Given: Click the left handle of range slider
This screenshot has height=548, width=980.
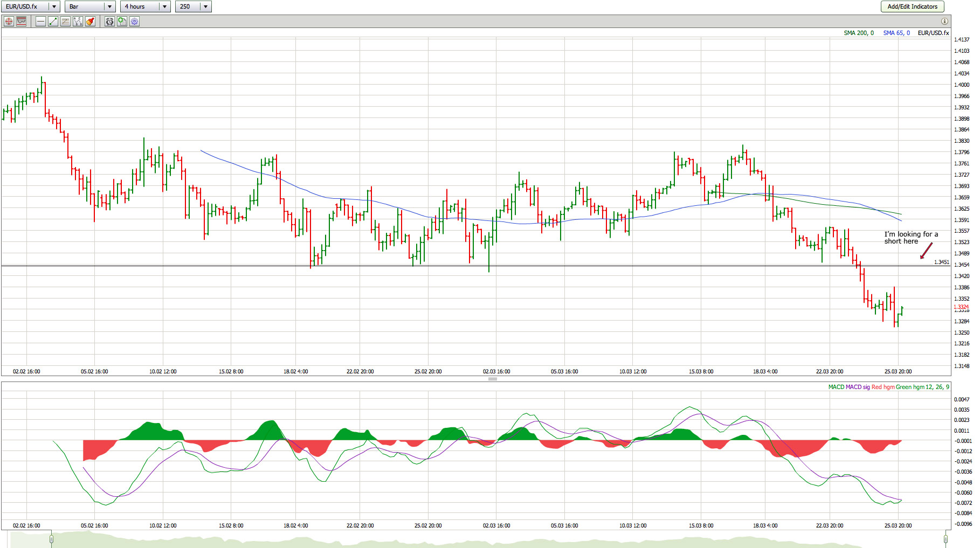Looking at the screenshot, I should (x=51, y=539).
